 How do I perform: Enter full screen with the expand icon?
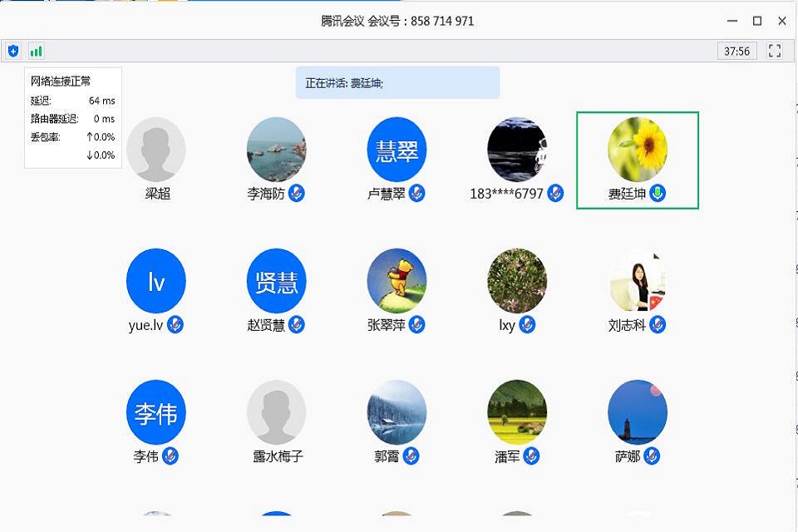[775, 51]
